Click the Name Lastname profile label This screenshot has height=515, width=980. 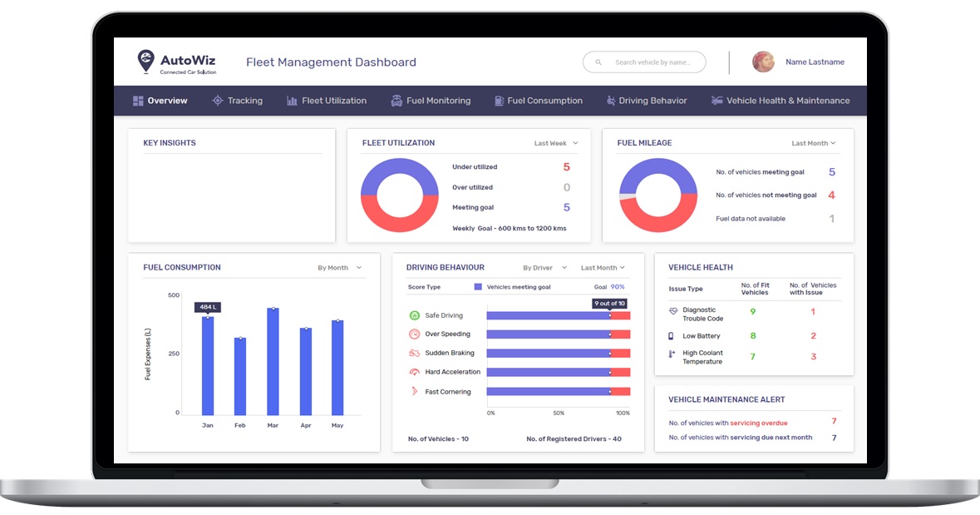pos(815,62)
